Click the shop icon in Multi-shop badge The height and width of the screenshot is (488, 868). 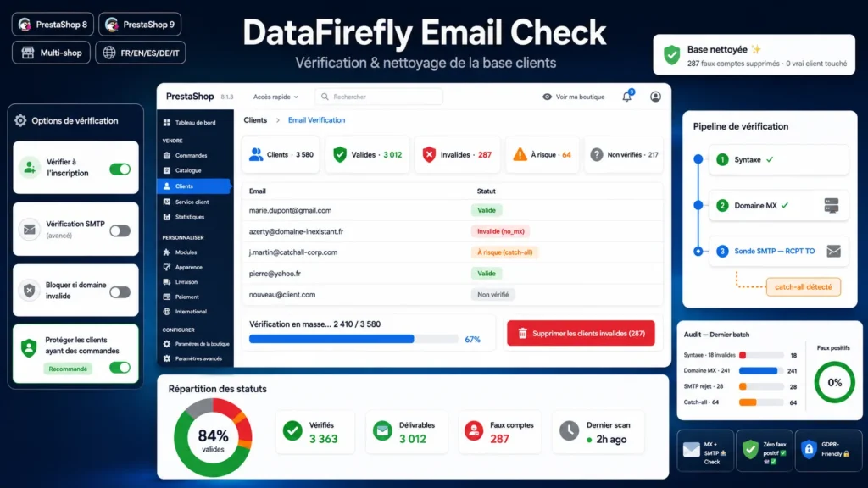pos(28,53)
